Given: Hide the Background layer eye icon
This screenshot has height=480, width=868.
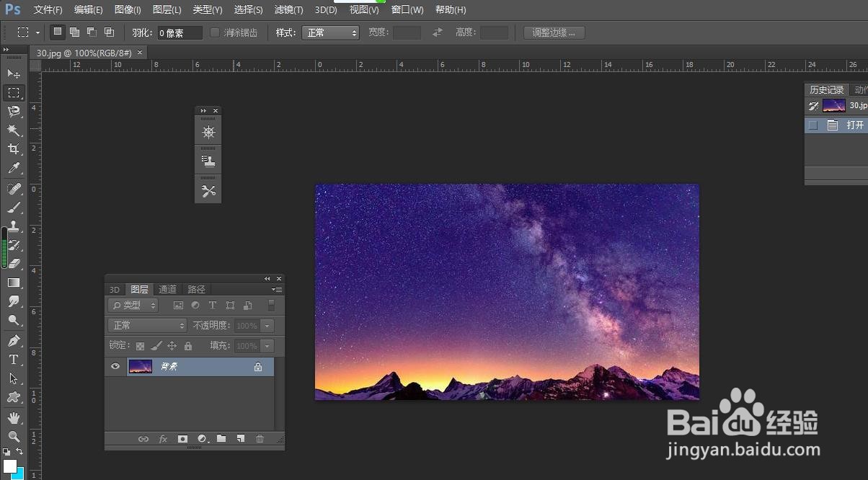Looking at the screenshot, I should coord(115,366).
